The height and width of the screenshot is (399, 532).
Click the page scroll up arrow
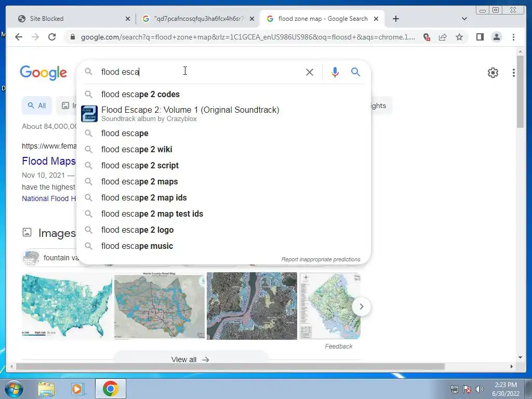[x=520, y=51]
